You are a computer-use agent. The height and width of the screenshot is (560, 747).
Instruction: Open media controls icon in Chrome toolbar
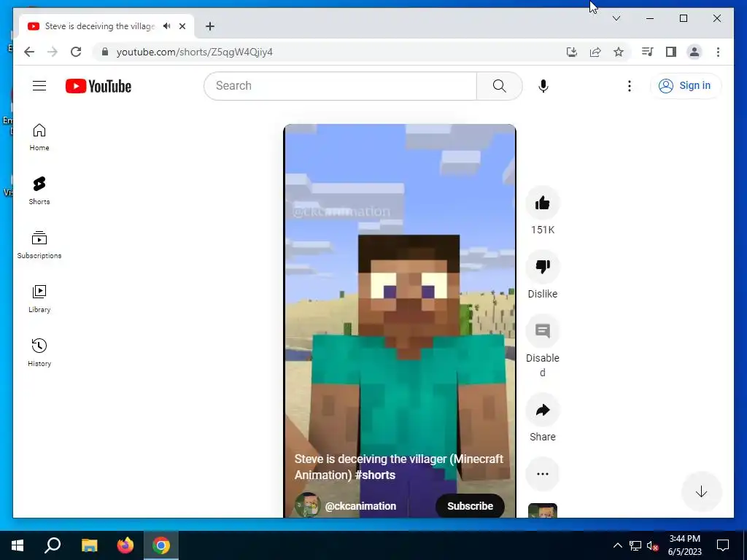point(648,52)
